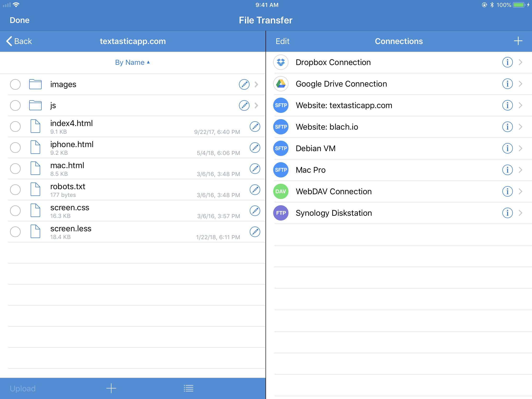Select robots.txt with its circle
The image size is (532, 399).
tap(15, 189)
